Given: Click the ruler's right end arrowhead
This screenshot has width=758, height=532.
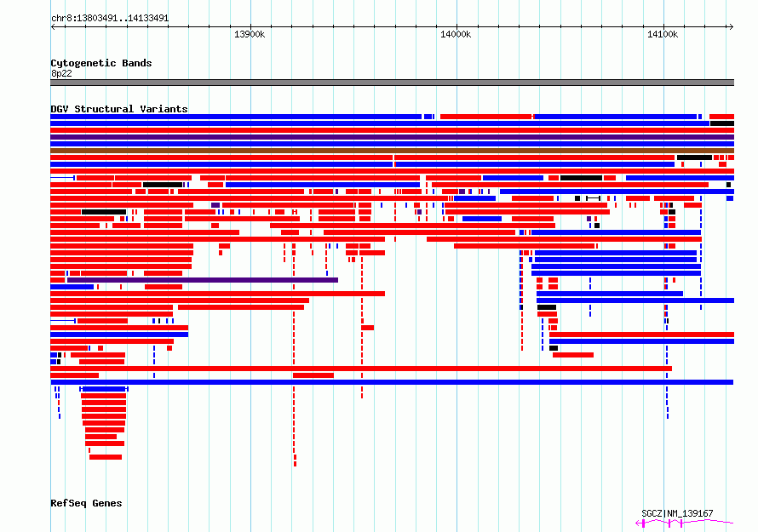Looking at the screenshot, I should (x=731, y=26).
